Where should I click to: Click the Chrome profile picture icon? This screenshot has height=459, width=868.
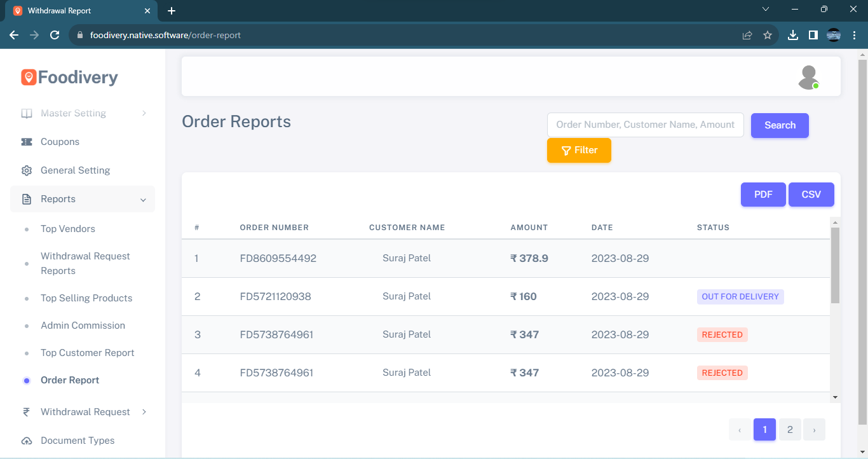coord(834,35)
